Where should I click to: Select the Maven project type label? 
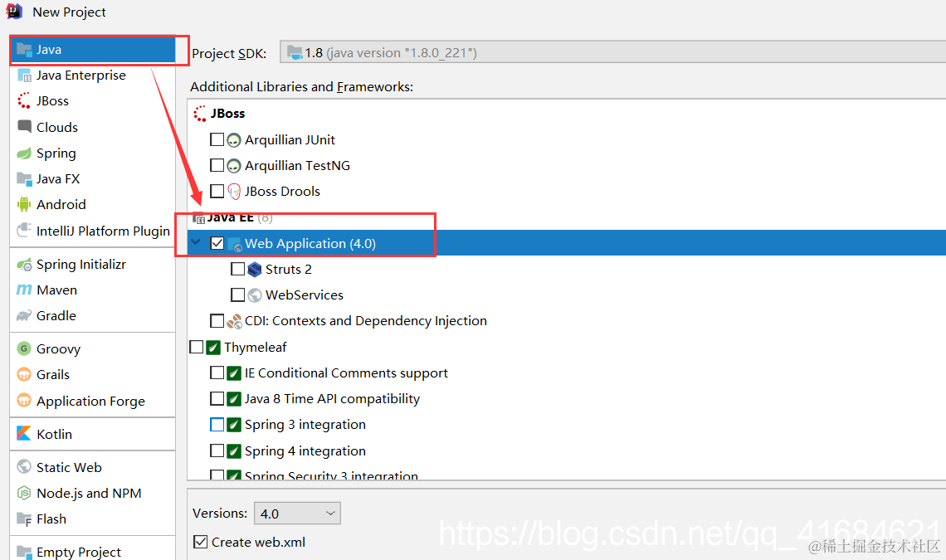pyautogui.click(x=56, y=290)
